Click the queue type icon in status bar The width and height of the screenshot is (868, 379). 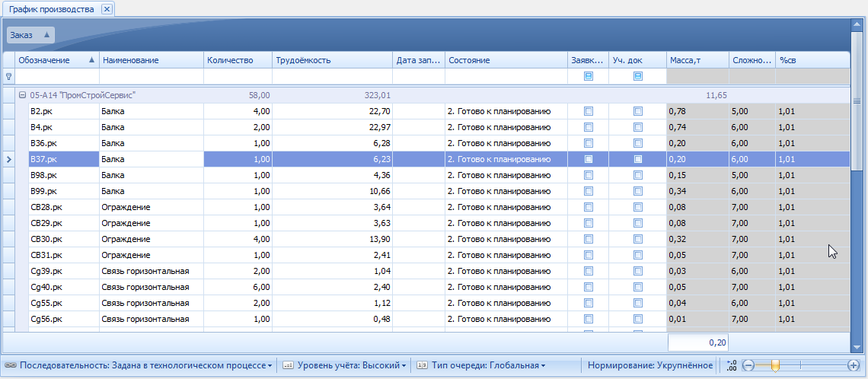click(x=422, y=365)
